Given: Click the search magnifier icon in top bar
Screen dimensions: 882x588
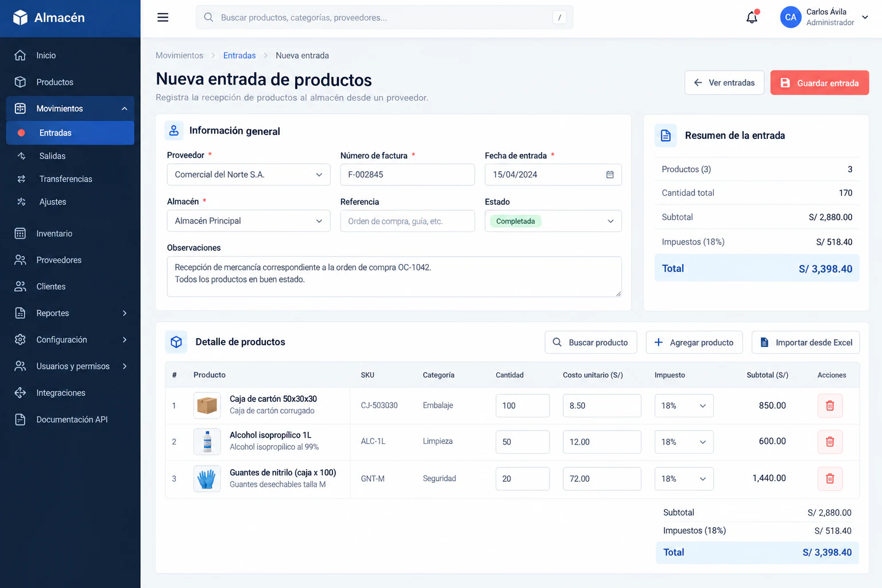Looking at the screenshot, I should pyautogui.click(x=208, y=17).
